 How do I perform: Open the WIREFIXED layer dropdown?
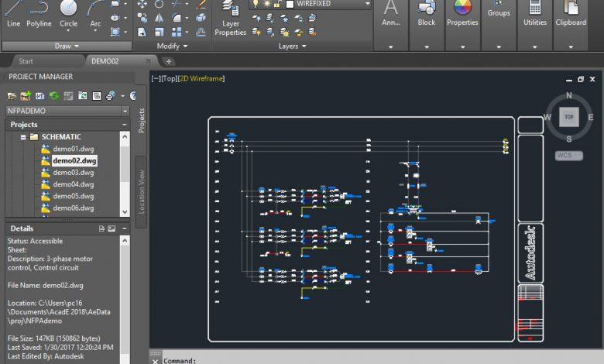(x=368, y=4)
